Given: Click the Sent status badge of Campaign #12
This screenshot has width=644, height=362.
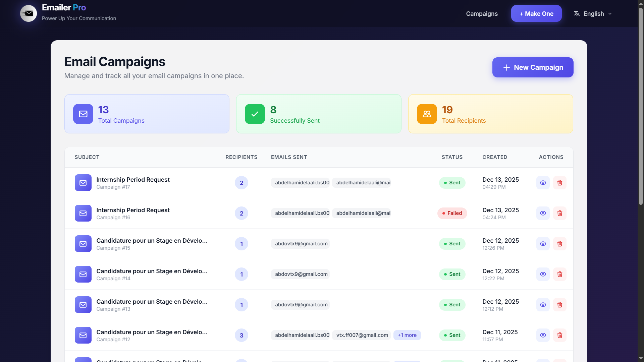Looking at the screenshot, I should tap(452, 335).
